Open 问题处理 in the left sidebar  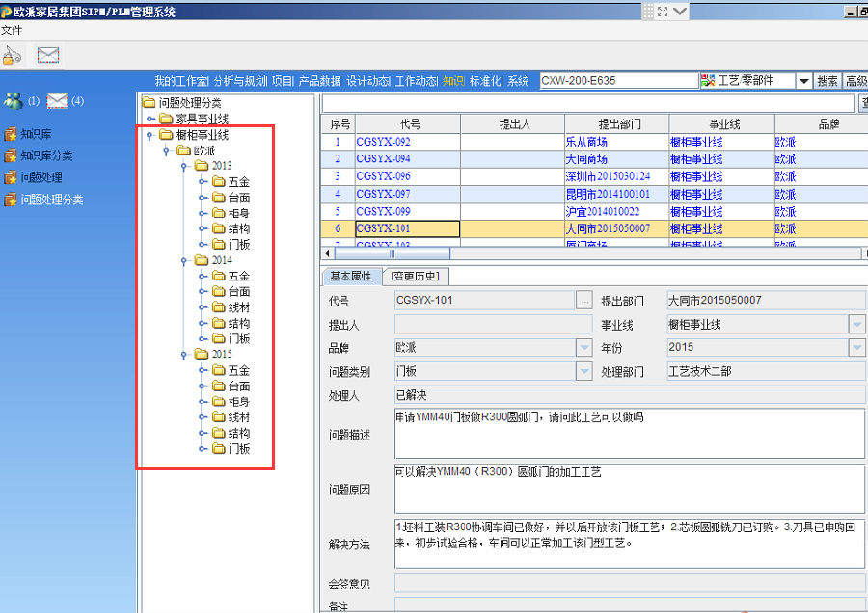41,177
